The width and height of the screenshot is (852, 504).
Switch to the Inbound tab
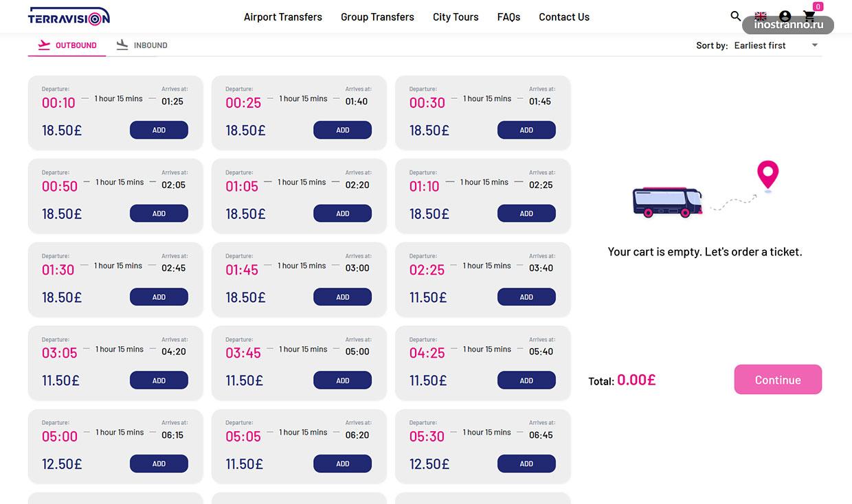click(142, 45)
